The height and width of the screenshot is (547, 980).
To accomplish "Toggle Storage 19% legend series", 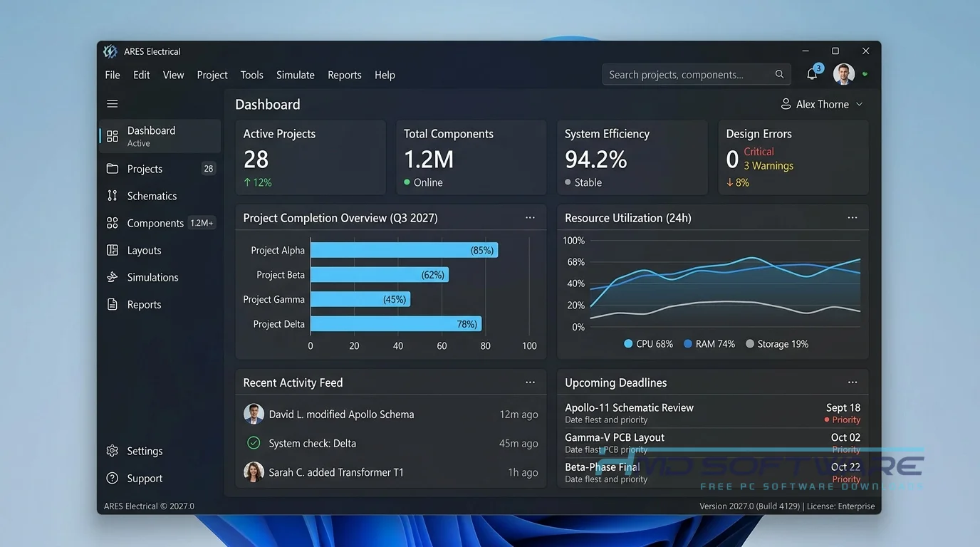I will [776, 344].
